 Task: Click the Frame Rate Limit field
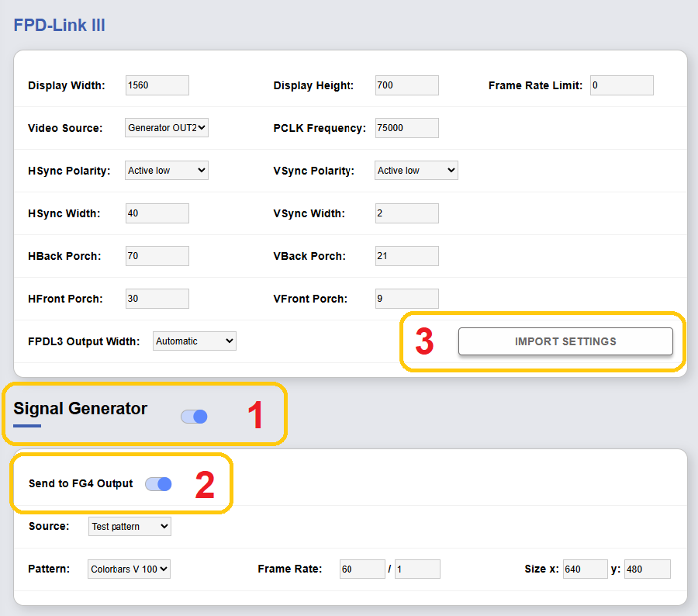[621, 85]
